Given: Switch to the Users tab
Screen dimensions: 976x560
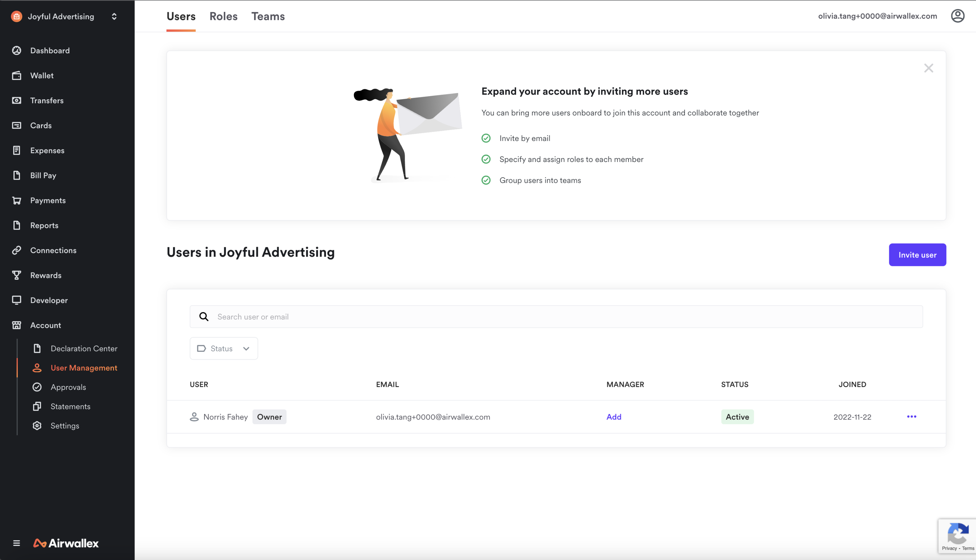Looking at the screenshot, I should [181, 16].
